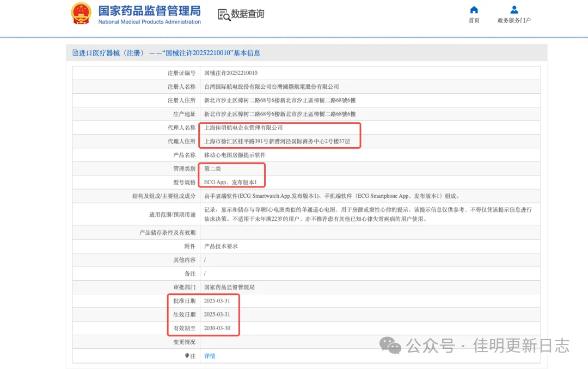This screenshot has height=369, width=588.
Task: Select the 注册人住所 address value
Action: tap(280, 100)
